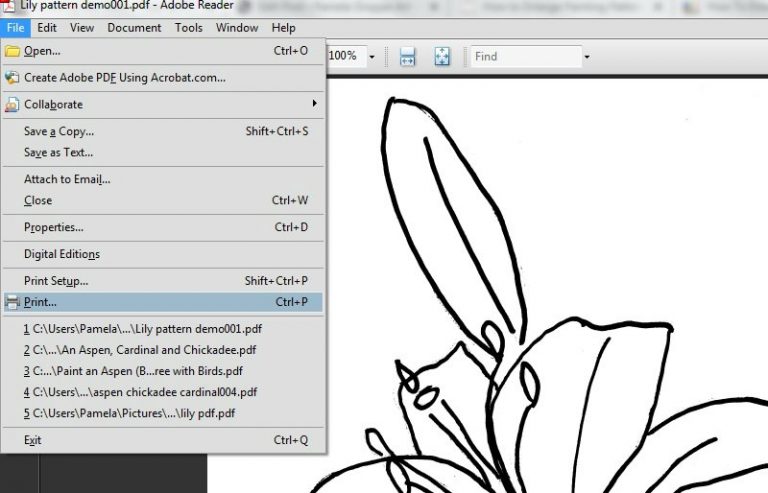
Task: Click inside the Find text field
Action: coord(524,57)
